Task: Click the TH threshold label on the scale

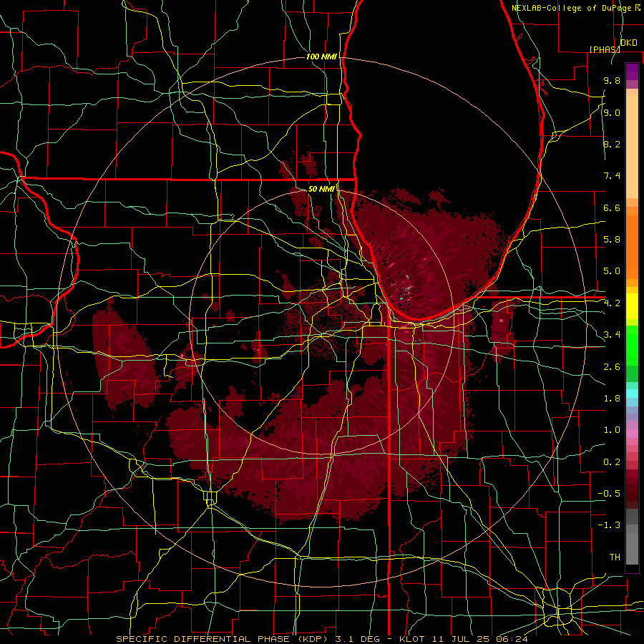Action: 615,557
